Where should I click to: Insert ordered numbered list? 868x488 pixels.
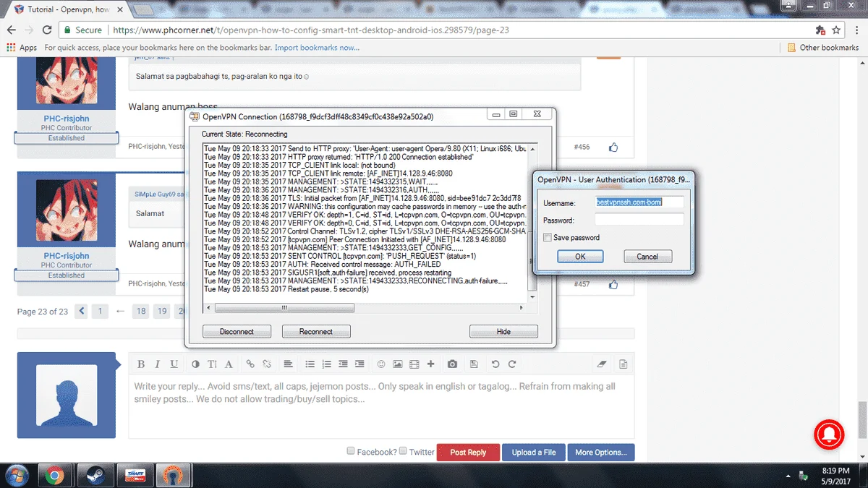326,364
